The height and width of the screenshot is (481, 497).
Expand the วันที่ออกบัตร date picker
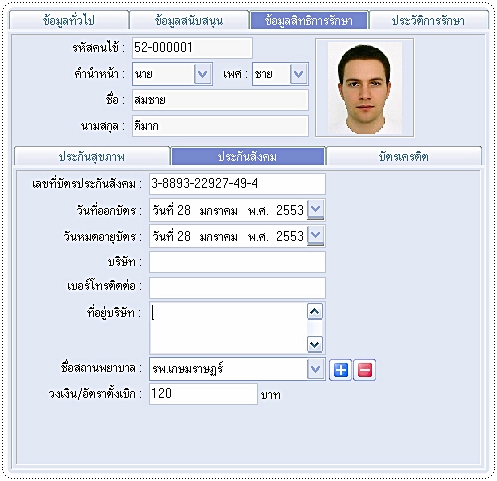[x=315, y=210]
